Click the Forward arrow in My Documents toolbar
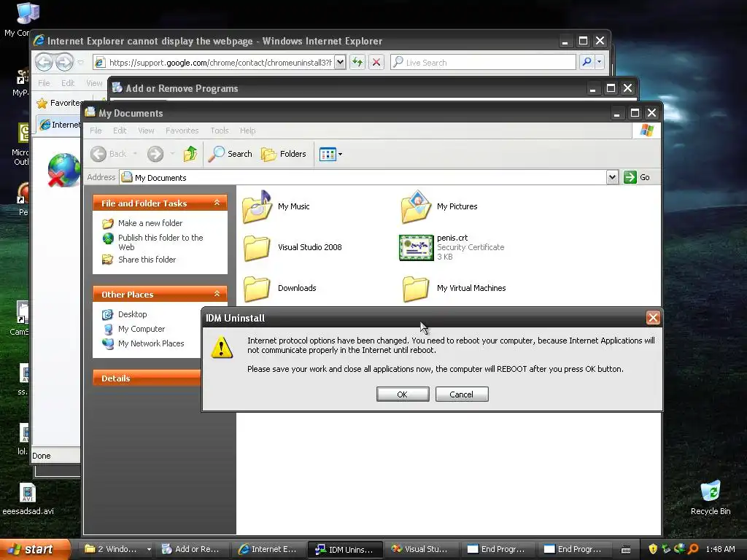The height and width of the screenshot is (560, 747). coord(155,154)
